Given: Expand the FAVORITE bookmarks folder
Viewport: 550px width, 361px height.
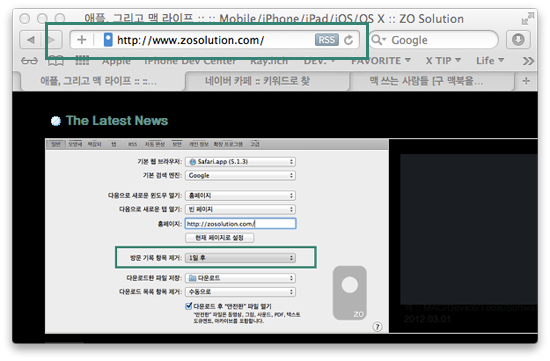Looking at the screenshot, I should coord(381,61).
